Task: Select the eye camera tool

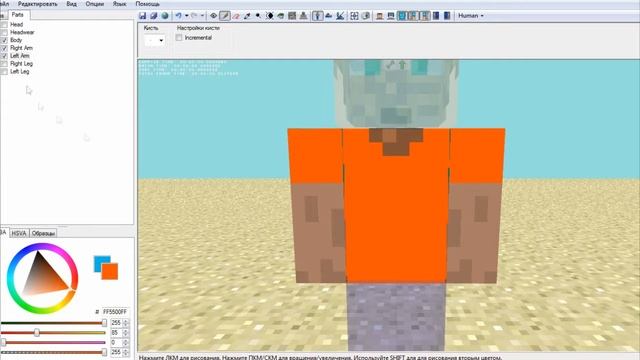Action: tap(213, 16)
